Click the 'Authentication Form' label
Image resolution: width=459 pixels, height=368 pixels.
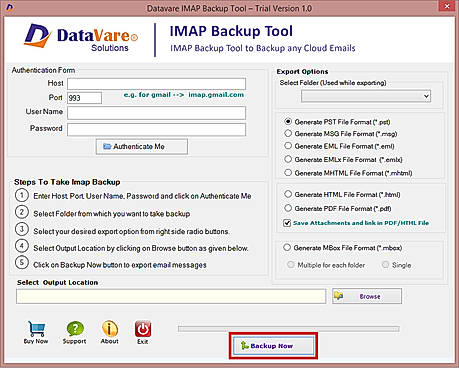(44, 70)
